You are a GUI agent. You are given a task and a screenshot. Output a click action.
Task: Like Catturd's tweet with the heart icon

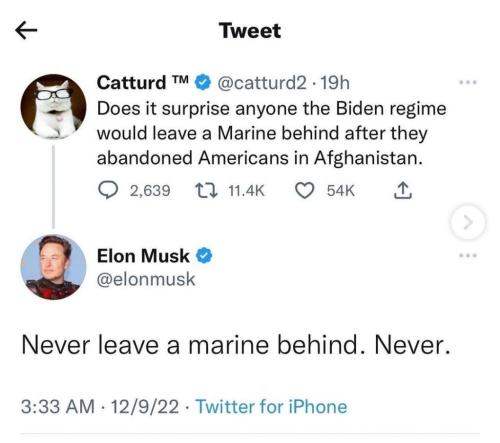pos(305,191)
